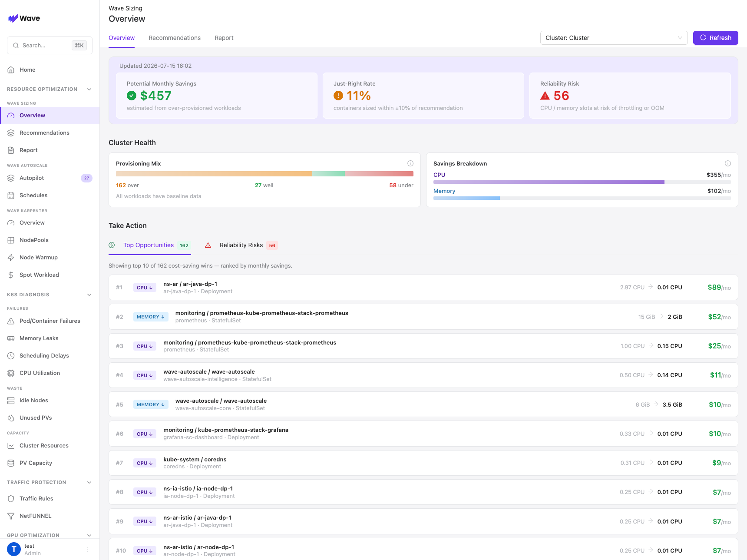Screen dimensions: 747x560
Task: Click the PV Capacity database icon
Action: coord(11,463)
